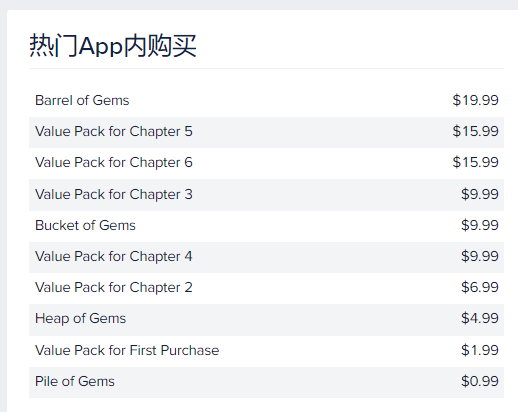518x412 pixels.
Task: Select Value Pack for Chapter 2
Action: [266, 289]
